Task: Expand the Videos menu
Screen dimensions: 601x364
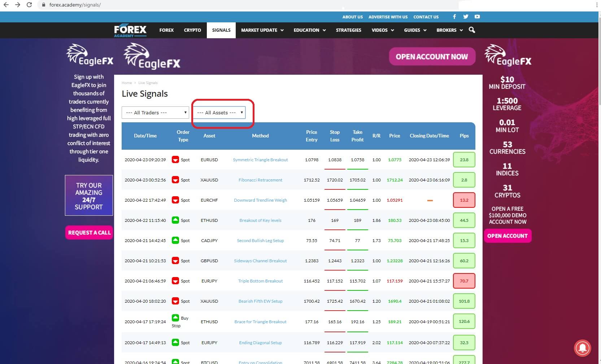Action: [383, 30]
